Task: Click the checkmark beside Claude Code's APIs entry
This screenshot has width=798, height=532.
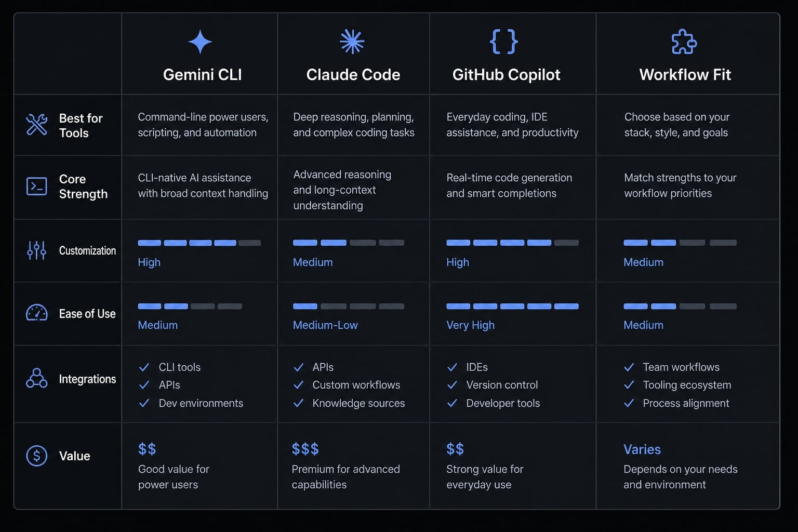Action: (x=299, y=367)
